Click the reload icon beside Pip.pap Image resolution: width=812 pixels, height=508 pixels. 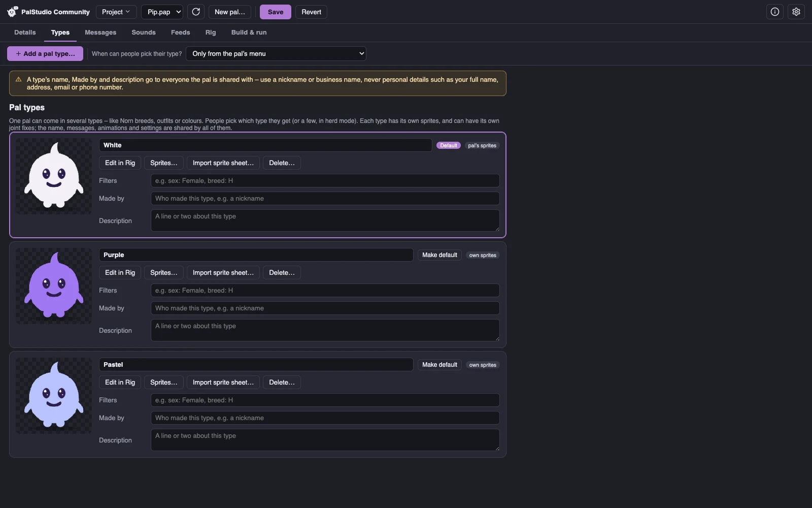196,12
